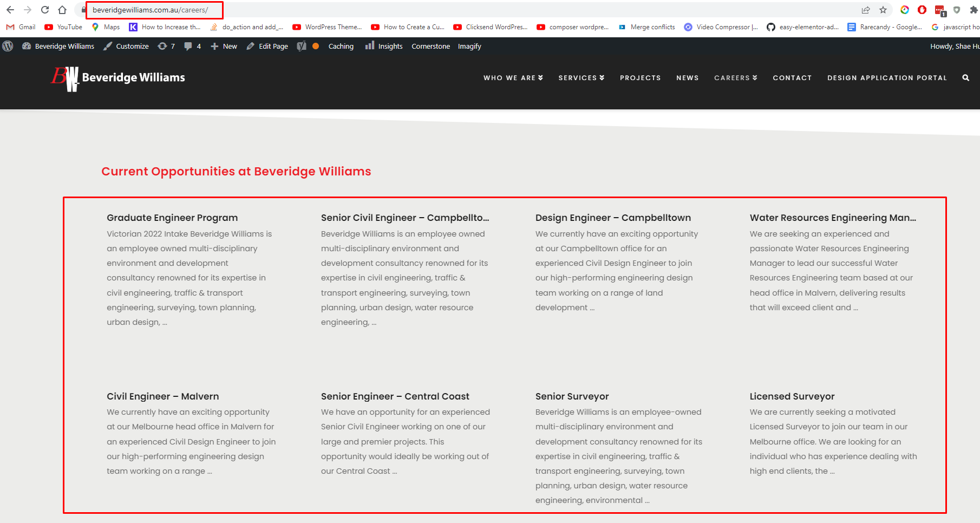
Task: Go to News page
Action: (x=687, y=78)
